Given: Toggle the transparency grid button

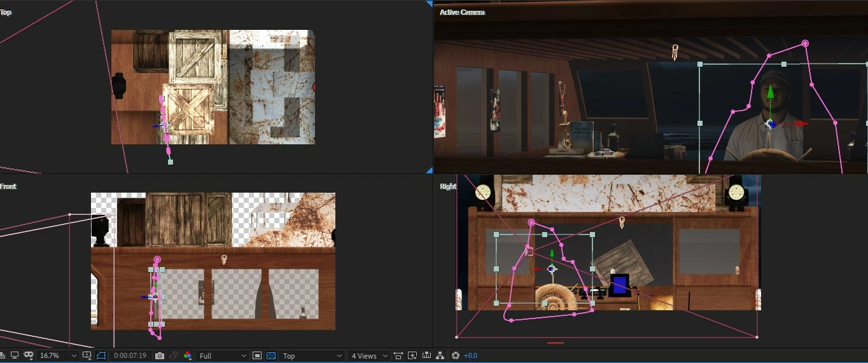Looking at the screenshot, I should click(271, 356).
